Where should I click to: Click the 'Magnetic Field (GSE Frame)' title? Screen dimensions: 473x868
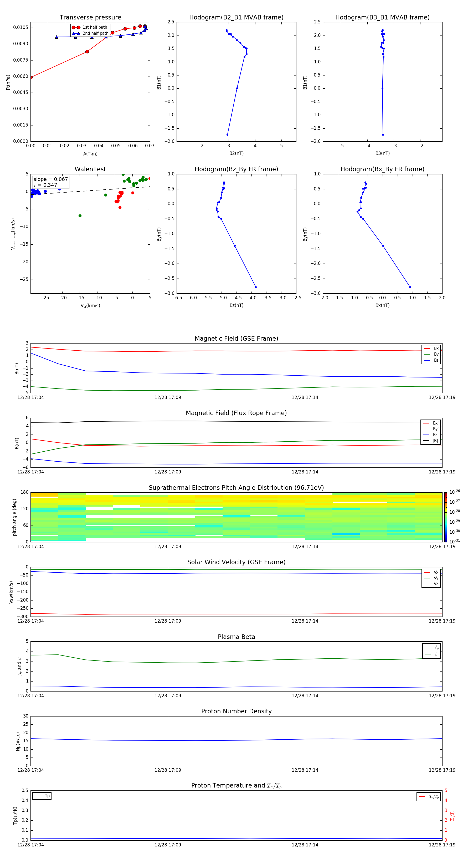236,338
